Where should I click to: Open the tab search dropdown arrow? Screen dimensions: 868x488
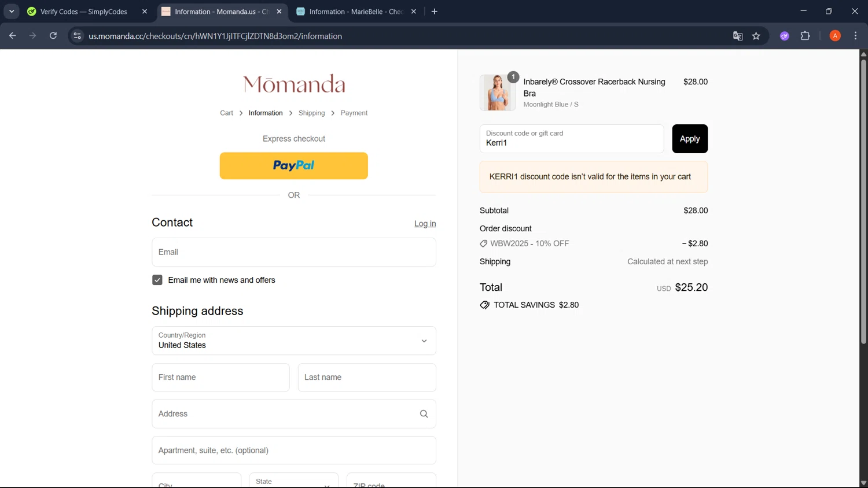(x=12, y=12)
